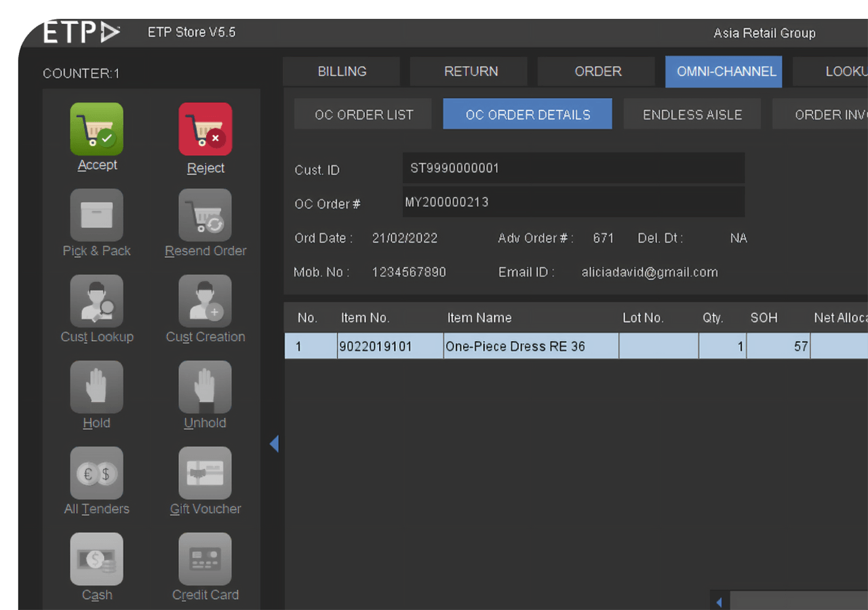Choose Credit Card payment icon
868x610 pixels.
coord(205,559)
